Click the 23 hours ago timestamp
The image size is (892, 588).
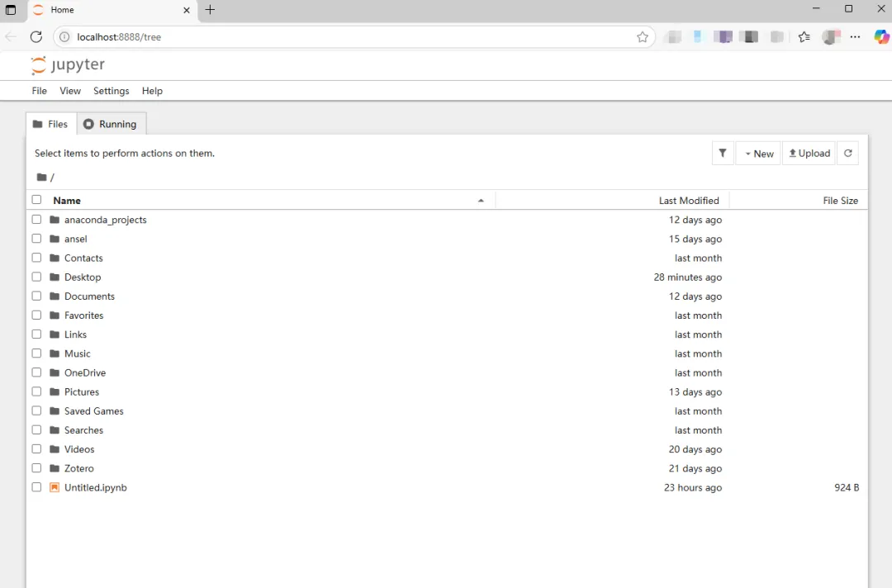coord(693,487)
